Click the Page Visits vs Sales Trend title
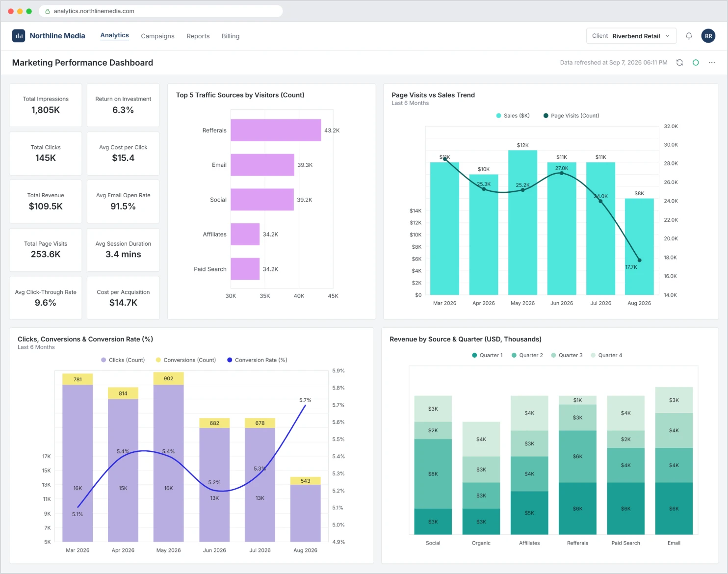Image resolution: width=728 pixels, height=574 pixels. point(433,95)
